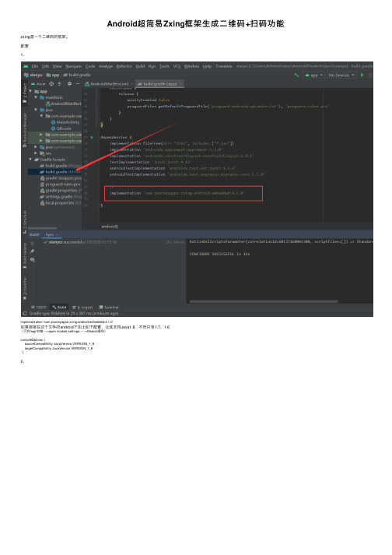Click the pin tab icon in Build panel
Screen dimensions: 392x555
point(33,251)
